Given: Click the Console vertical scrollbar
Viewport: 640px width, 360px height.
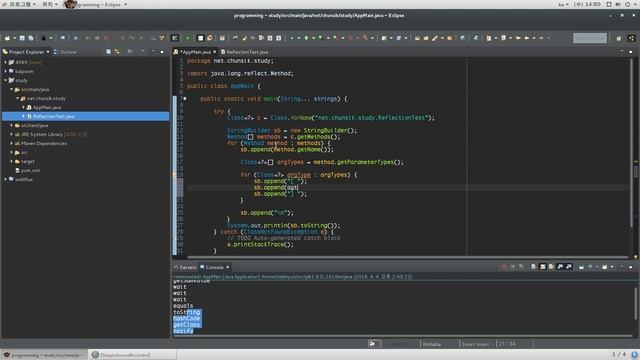Looking at the screenshot, I should [x=636, y=304].
